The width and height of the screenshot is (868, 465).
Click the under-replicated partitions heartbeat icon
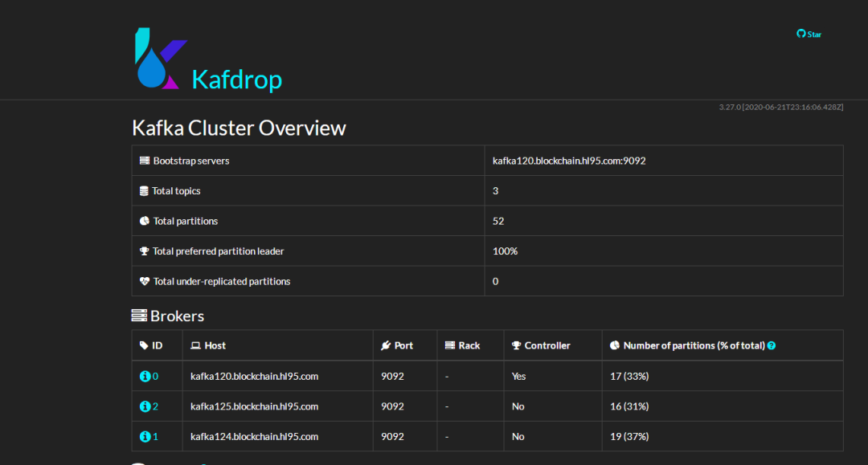point(145,281)
